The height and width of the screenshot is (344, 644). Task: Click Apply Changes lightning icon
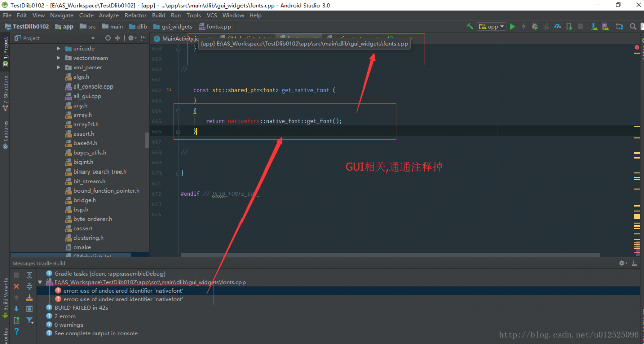(523, 26)
